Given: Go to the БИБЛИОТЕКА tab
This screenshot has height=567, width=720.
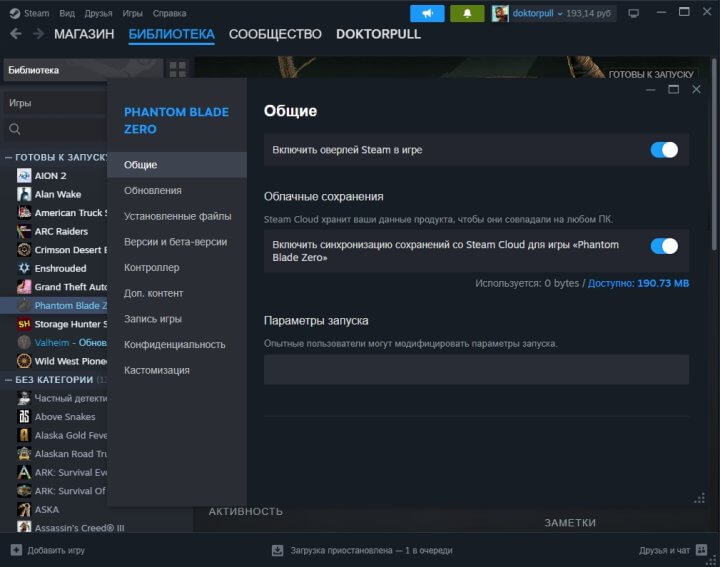Looking at the screenshot, I should [x=171, y=34].
